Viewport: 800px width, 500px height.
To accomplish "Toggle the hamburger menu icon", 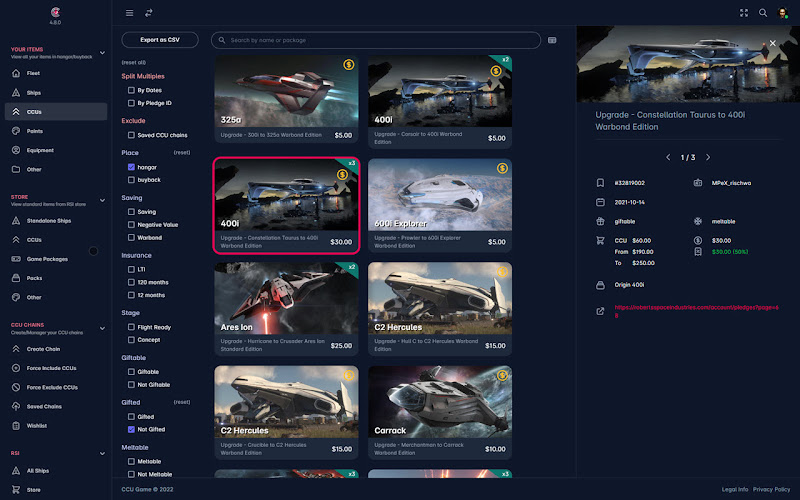I will pyautogui.click(x=130, y=13).
